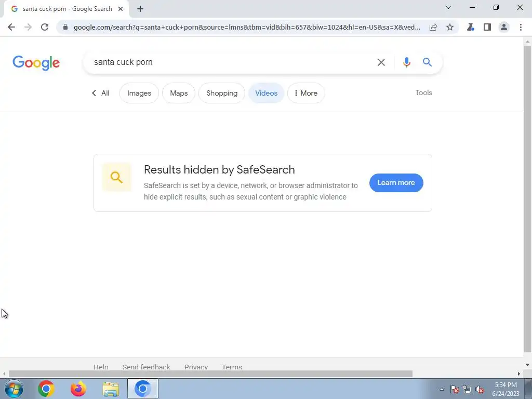Bookmark this page with star icon
Viewport: 532px width, 399px height.
450,27
